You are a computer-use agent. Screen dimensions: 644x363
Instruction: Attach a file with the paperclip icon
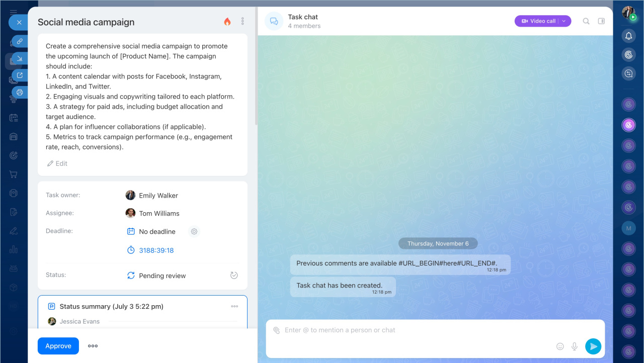coord(276,330)
